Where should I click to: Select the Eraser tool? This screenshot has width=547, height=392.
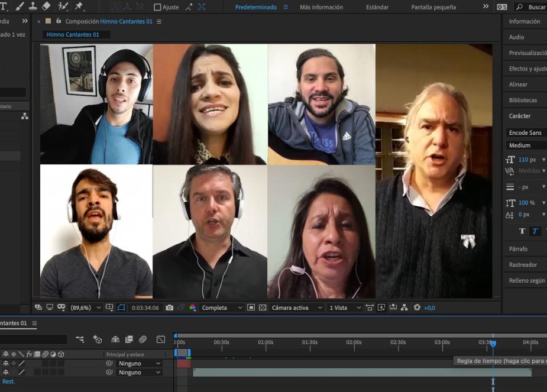47,7
